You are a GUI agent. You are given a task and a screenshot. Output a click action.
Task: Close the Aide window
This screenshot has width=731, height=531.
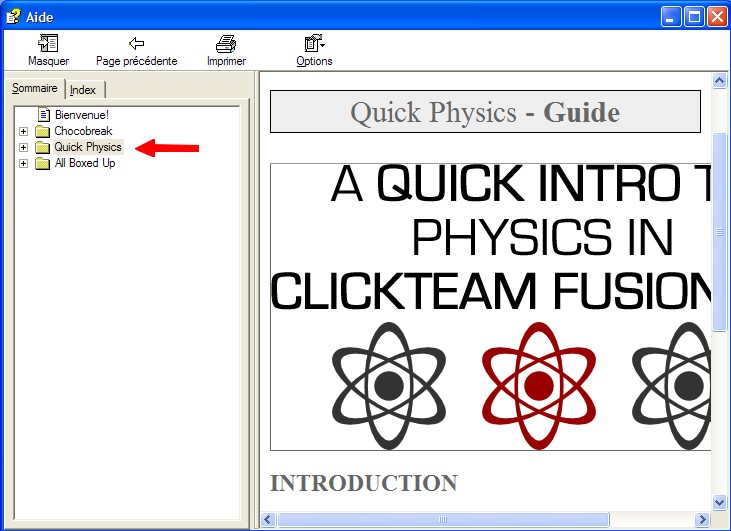tap(717, 17)
